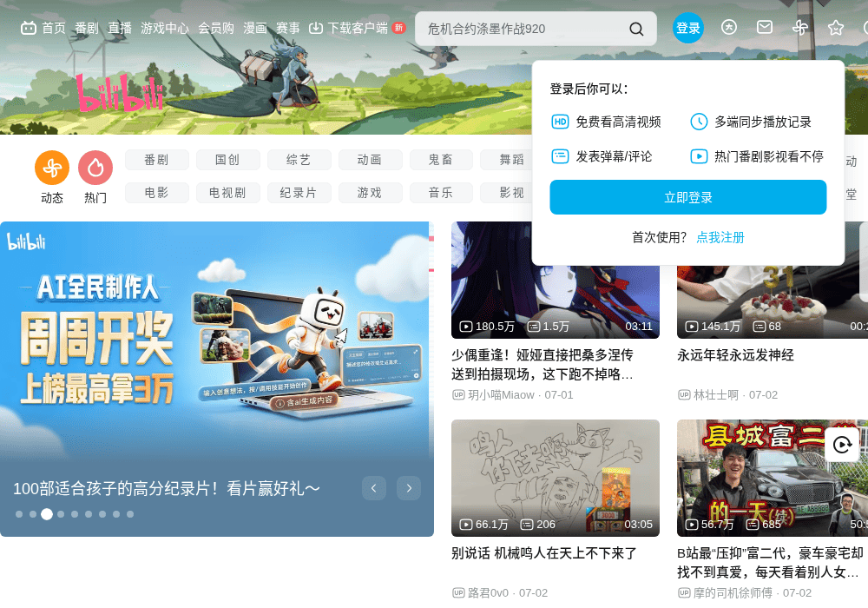Click the 下载客户端 download icon

316,29
